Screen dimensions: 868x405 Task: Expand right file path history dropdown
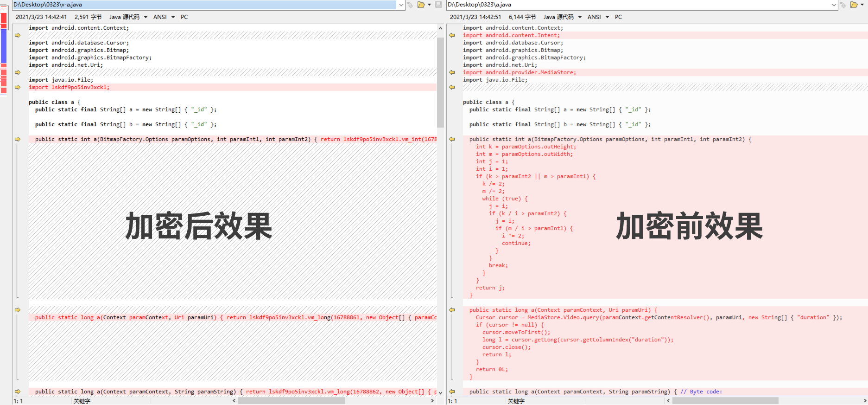834,5
